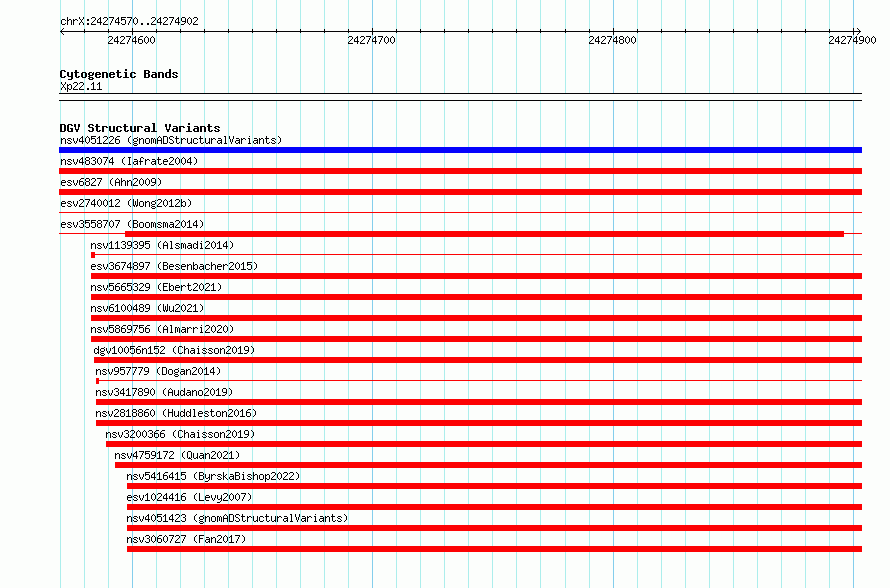
Task: Click the Cytogenetic Bands track title
Action: (119, 74)
